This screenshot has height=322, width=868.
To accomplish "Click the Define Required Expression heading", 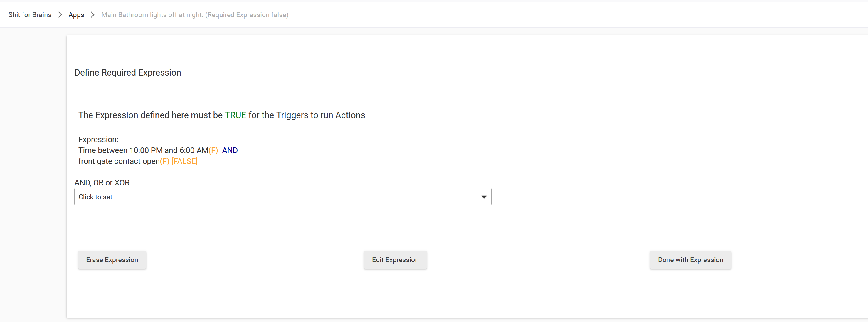I will pyautogui.click(x=127, y=72).
